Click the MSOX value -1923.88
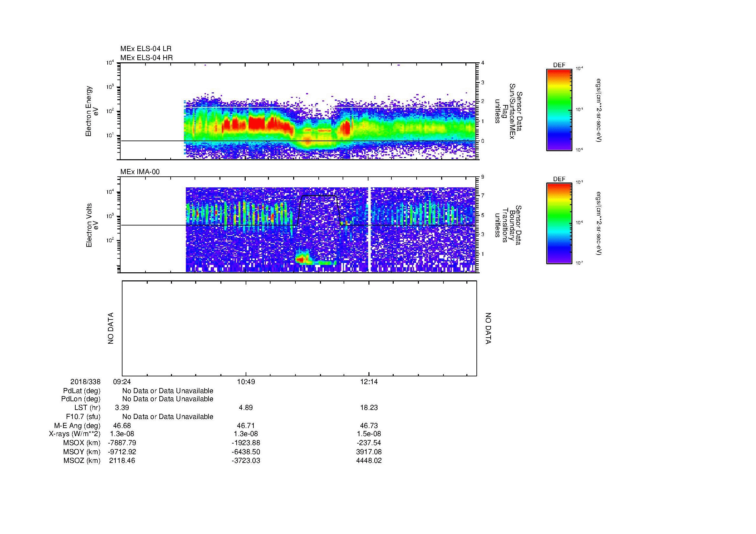This screenshot has height=534, width=756. pos(246,443)
